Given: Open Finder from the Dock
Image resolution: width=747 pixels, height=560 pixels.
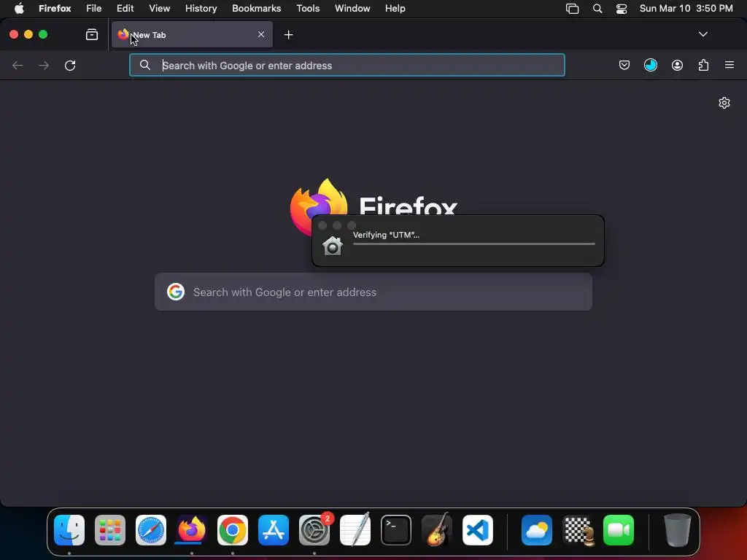Looking at the screenshot, I should click(69, 530).
